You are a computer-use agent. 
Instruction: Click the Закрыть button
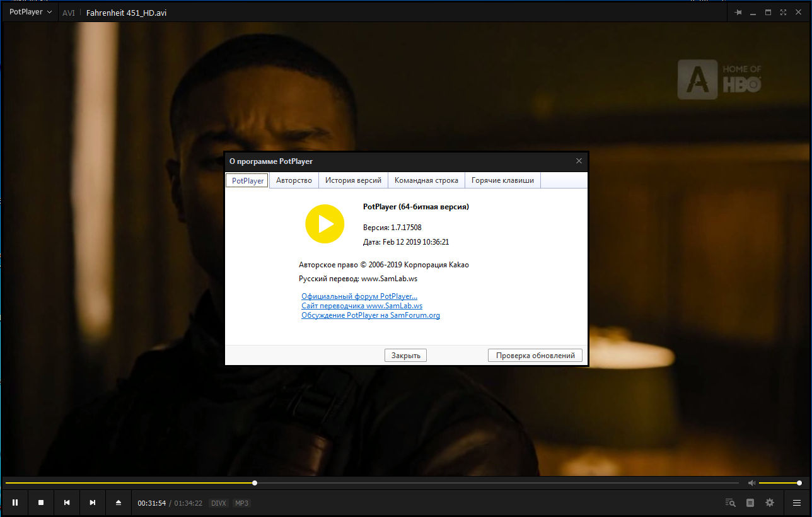405,356
